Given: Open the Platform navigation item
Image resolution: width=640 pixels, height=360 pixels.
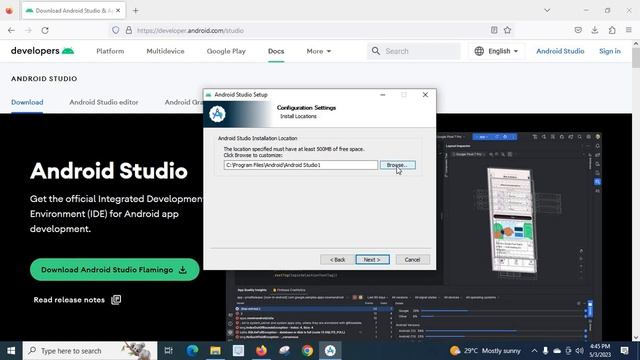Looking at the screenshot, I should (x=110, y=51).
